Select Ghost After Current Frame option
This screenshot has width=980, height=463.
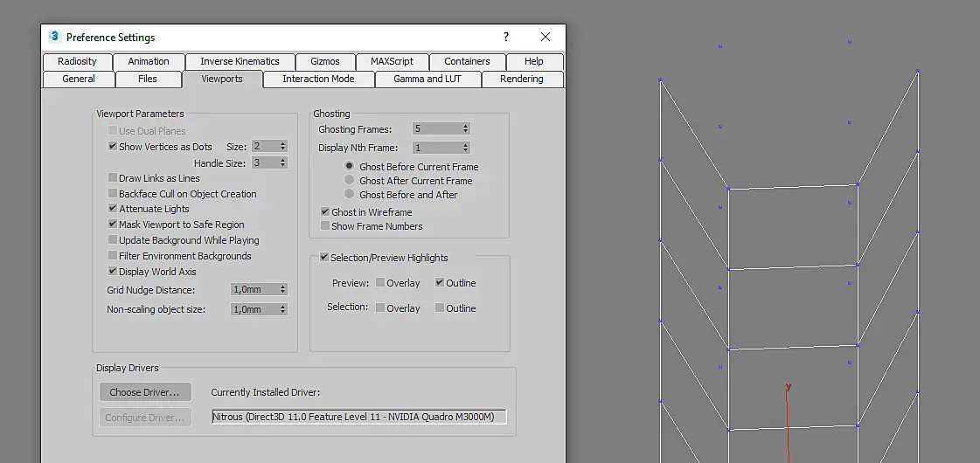pyautogui.click(x=350, y=180)
